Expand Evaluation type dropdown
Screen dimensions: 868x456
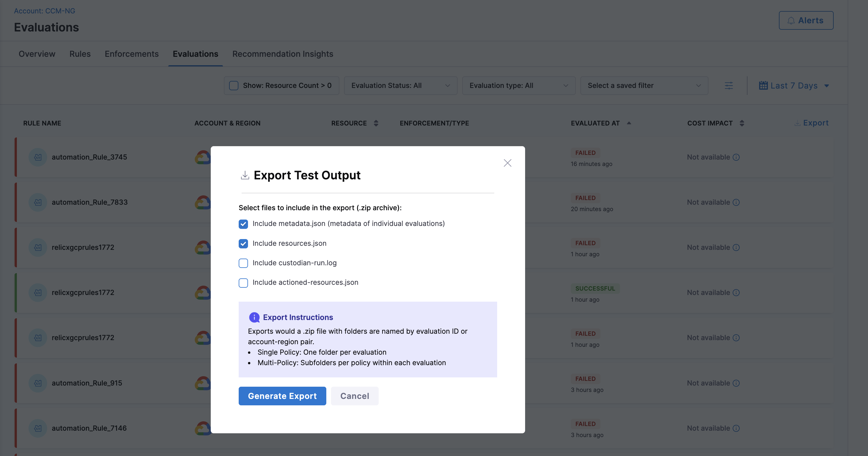click(x=518, y=86)
